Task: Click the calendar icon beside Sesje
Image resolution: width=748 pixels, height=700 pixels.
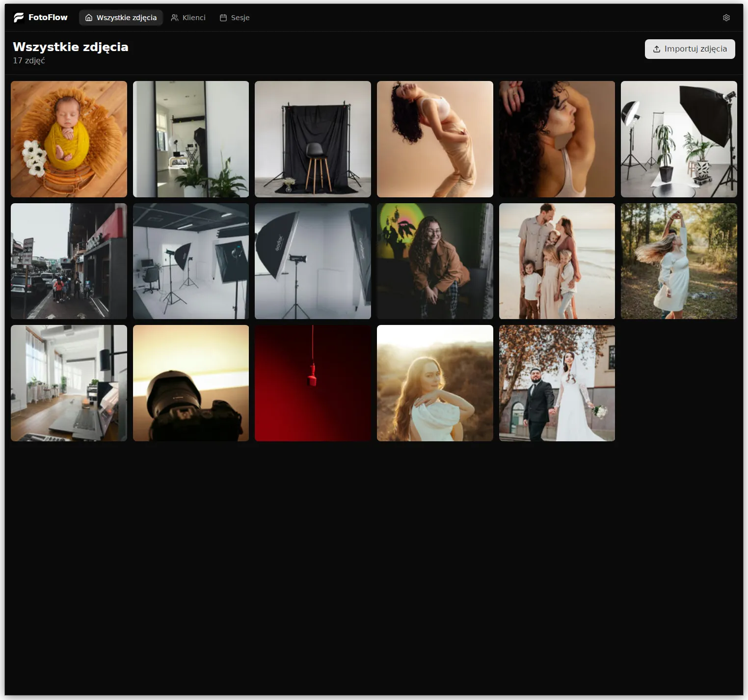Action: click(x=223, y=18)
